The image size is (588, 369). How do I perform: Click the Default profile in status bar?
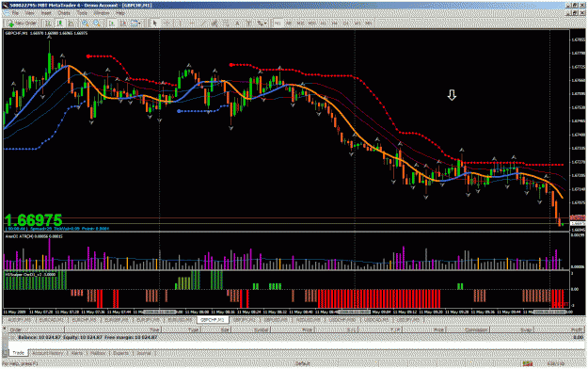tap(303, 363)
